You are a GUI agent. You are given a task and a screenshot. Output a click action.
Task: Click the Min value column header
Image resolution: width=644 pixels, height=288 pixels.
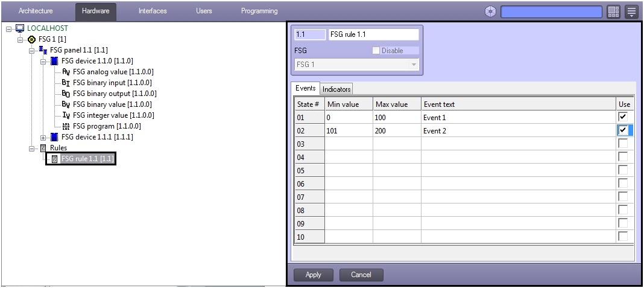point(349,104)
